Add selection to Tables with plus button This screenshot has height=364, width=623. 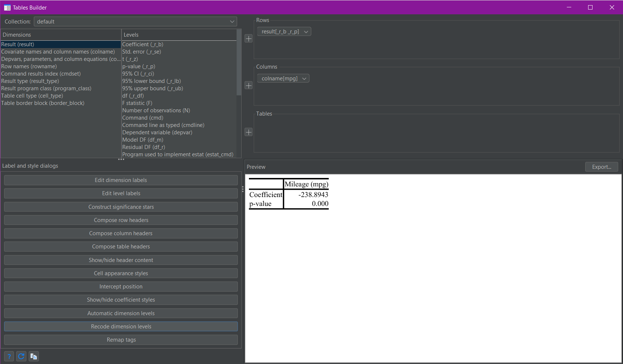pyautogui.click(x=249, y=132)
